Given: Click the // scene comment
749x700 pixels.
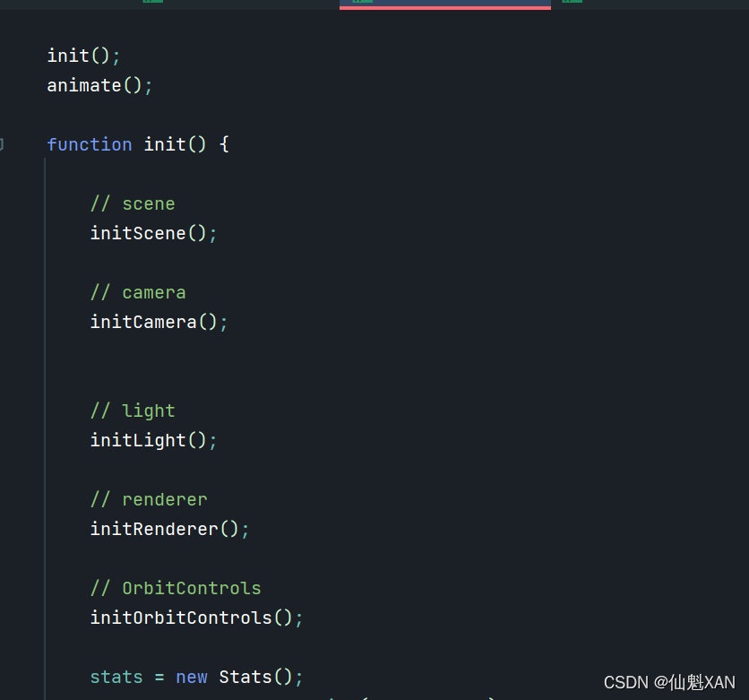Looking at the screenshot, I should (x=133, y=204).
